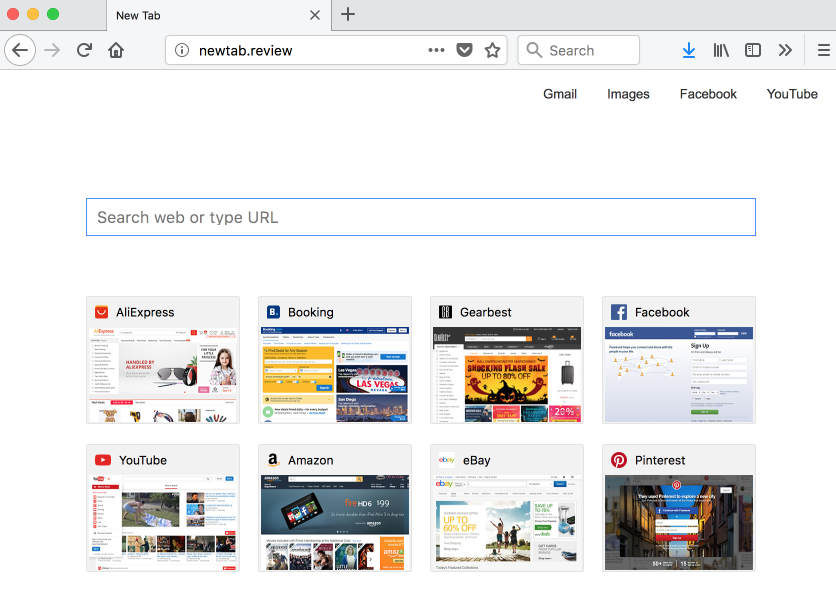The image size is (836, 602).
Task: Open the Library bookshelf icon
Action: click(x=721, y=50)
